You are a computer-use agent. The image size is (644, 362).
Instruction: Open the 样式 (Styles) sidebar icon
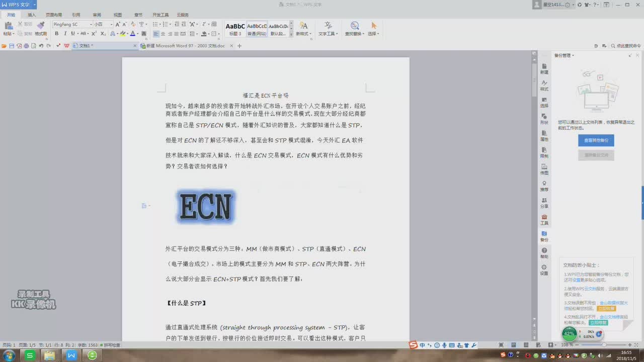coord(544,85)
